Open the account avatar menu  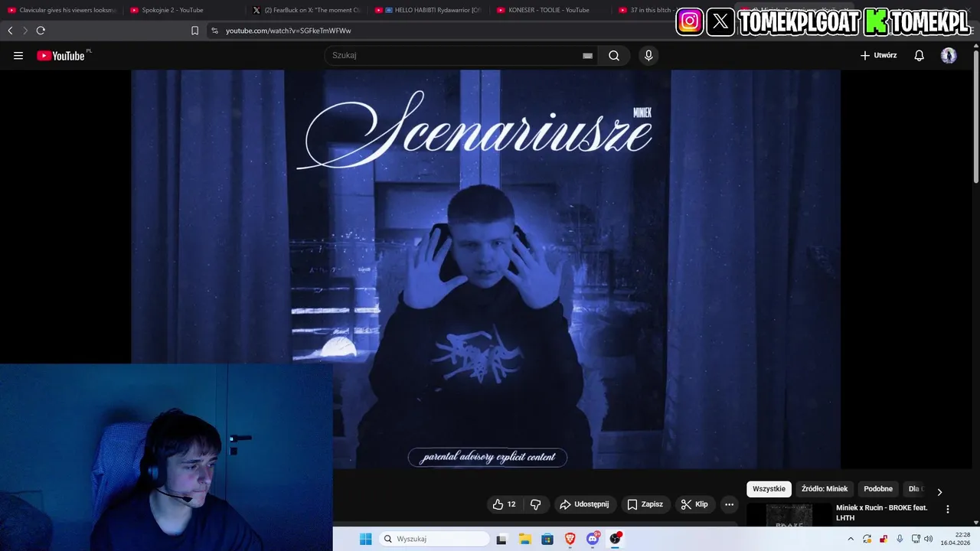click(949, 55)
